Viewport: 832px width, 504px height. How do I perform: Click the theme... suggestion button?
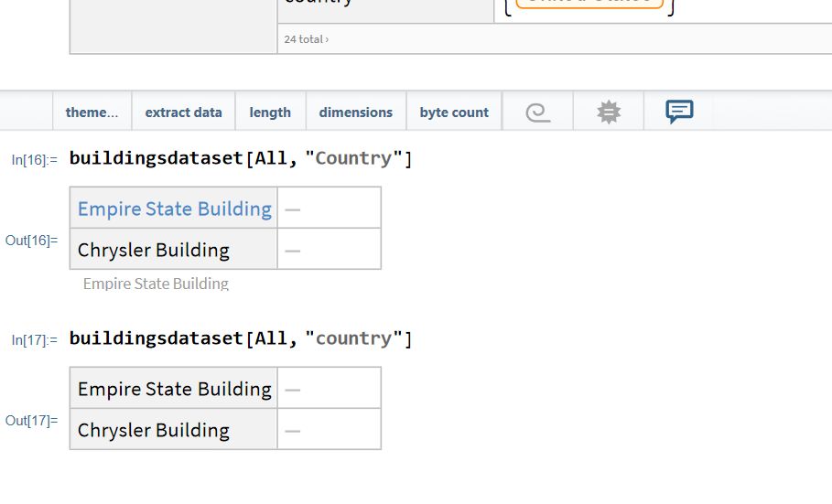pyautogui.click(x=92, y=112)
